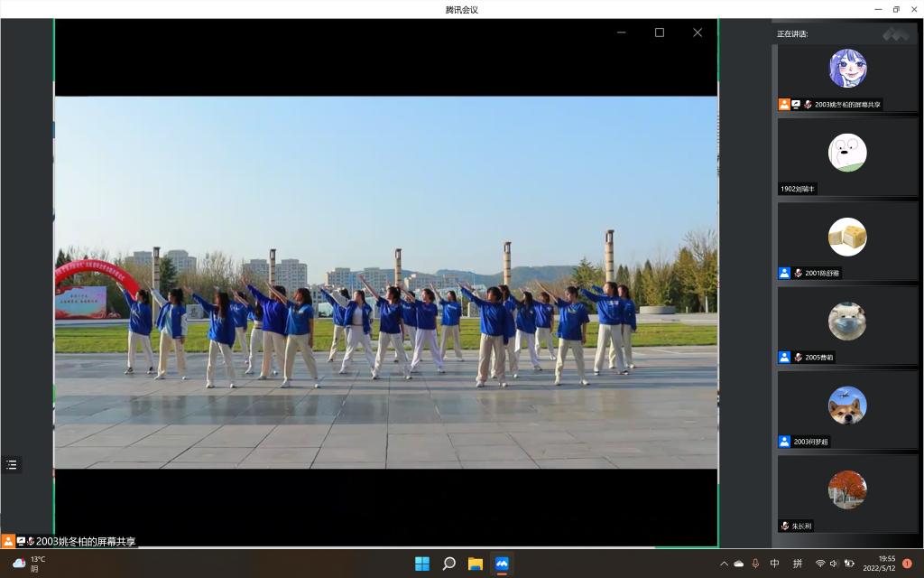Click the microphone icon in system tray
This screenshot has width=924, height=578.
coord(755,564)
